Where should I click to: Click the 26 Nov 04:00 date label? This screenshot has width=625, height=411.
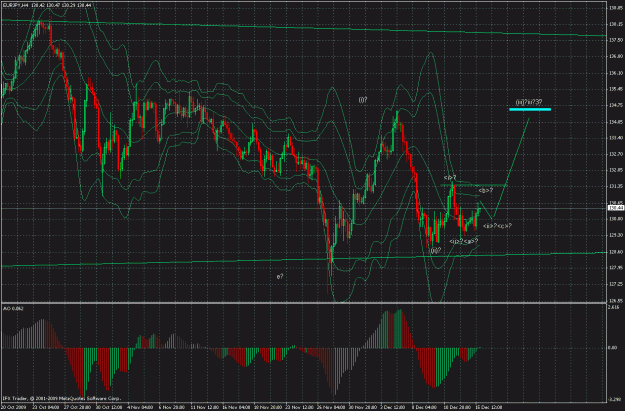tap(330, 407)
